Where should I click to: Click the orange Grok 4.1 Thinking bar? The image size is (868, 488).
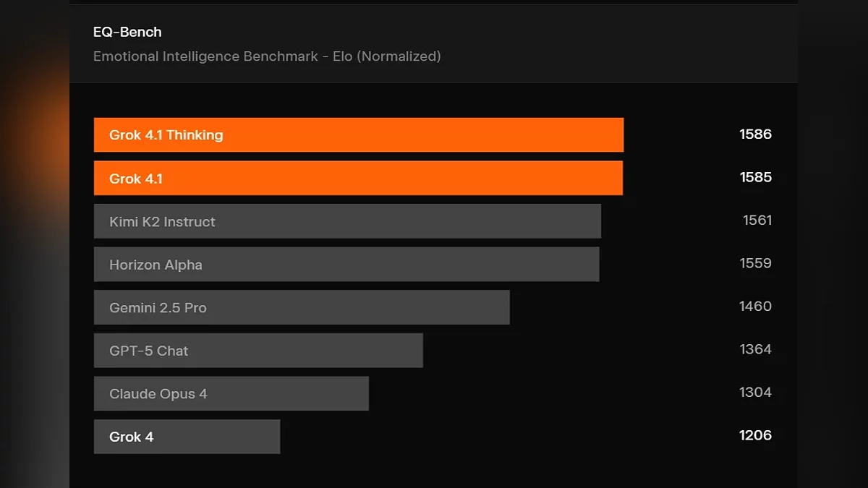click(x=358, y=135)
